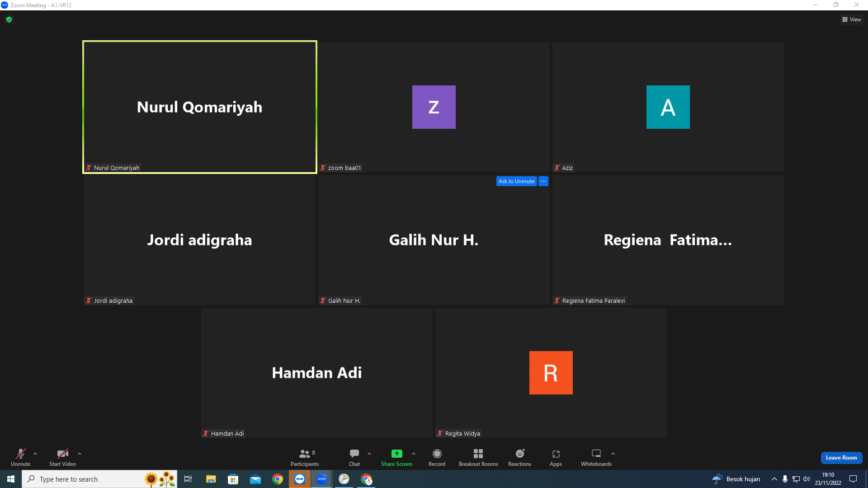Viewport: 868px width, 488px height.
Task: Open weather widget Besok hujan
Action: coord(736,479)
